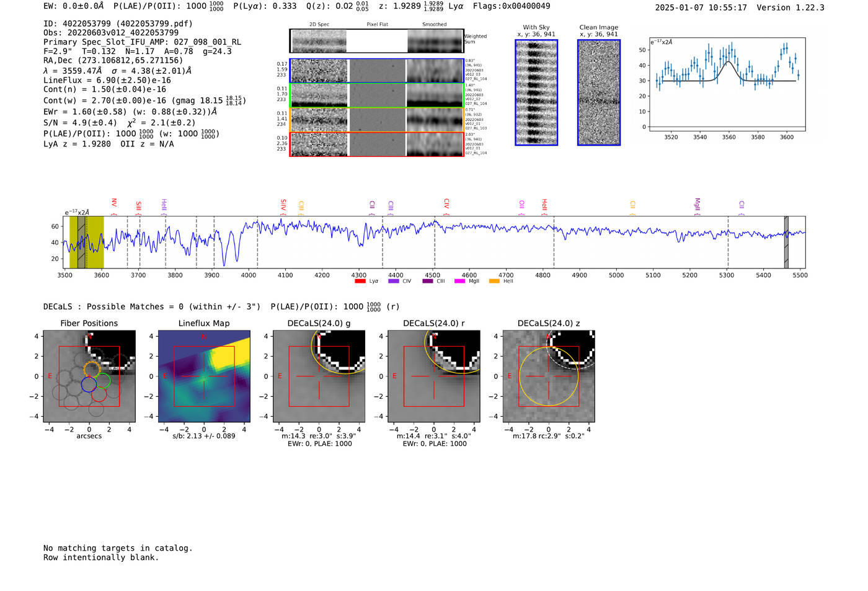Click the ID: 4022053799 line

click(x=118, y=24)
